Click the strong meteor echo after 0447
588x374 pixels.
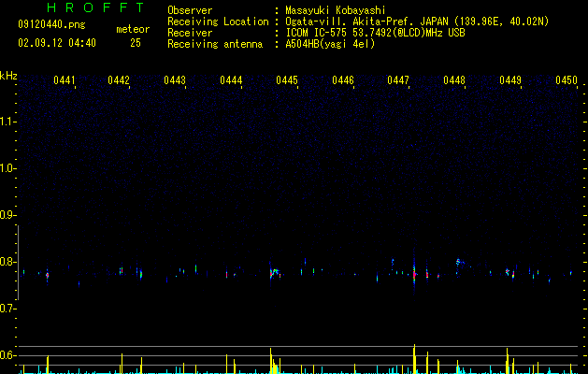[414, 274]
